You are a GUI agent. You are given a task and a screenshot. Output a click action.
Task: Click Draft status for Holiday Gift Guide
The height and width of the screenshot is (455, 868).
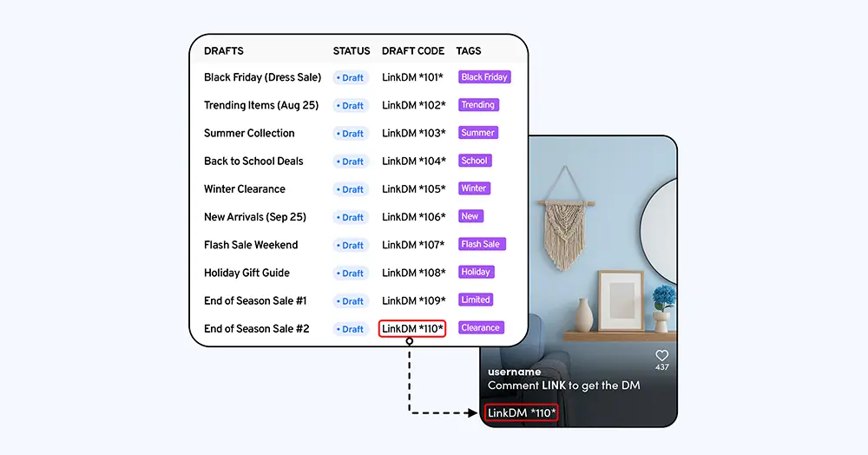(351, 274)
